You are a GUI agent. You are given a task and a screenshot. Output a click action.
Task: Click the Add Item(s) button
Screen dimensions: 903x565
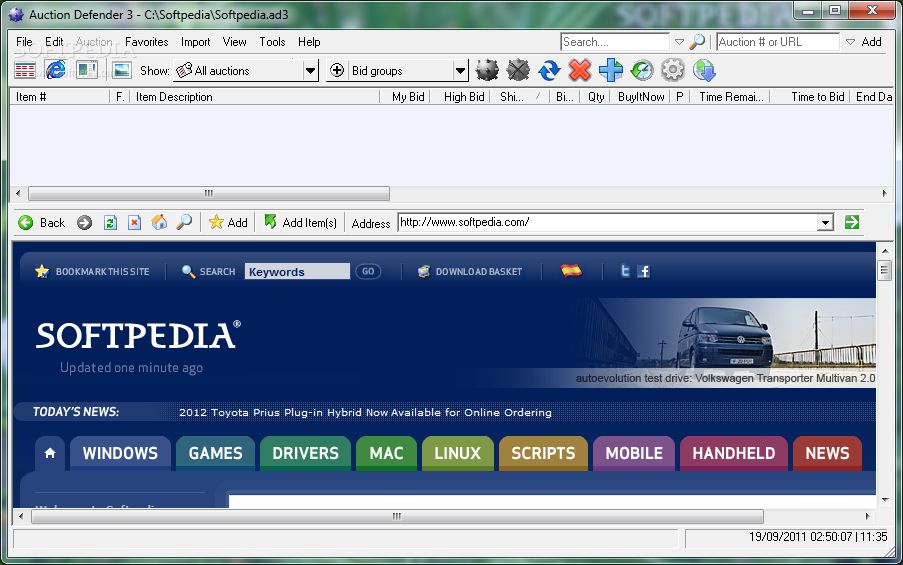click(301, 223)
